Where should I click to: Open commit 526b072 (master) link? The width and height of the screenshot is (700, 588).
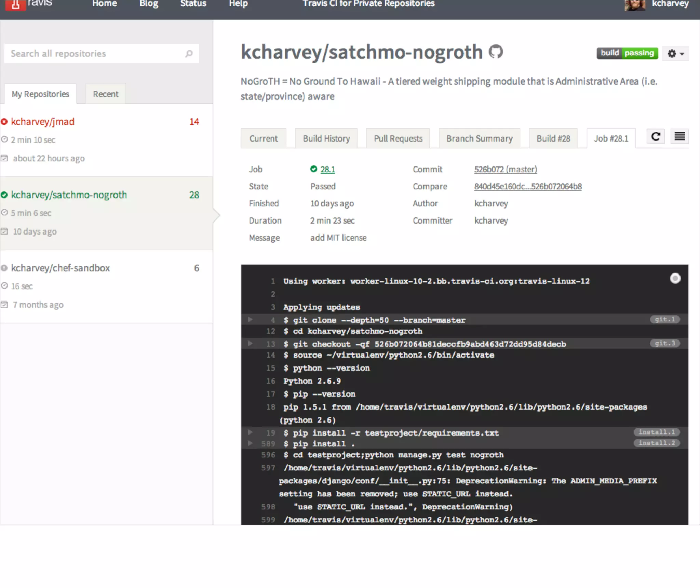pyautogui.click(x=506, y=169)
